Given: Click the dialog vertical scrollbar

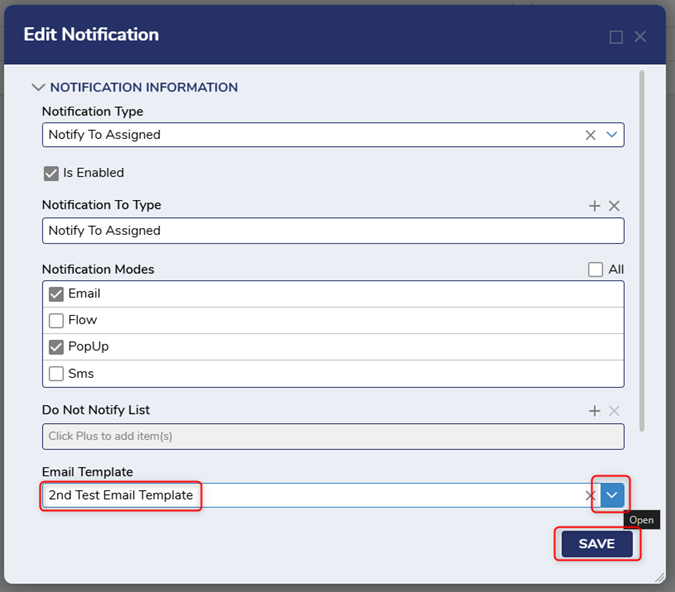Looking at the screenshot, I should point(641,250).
